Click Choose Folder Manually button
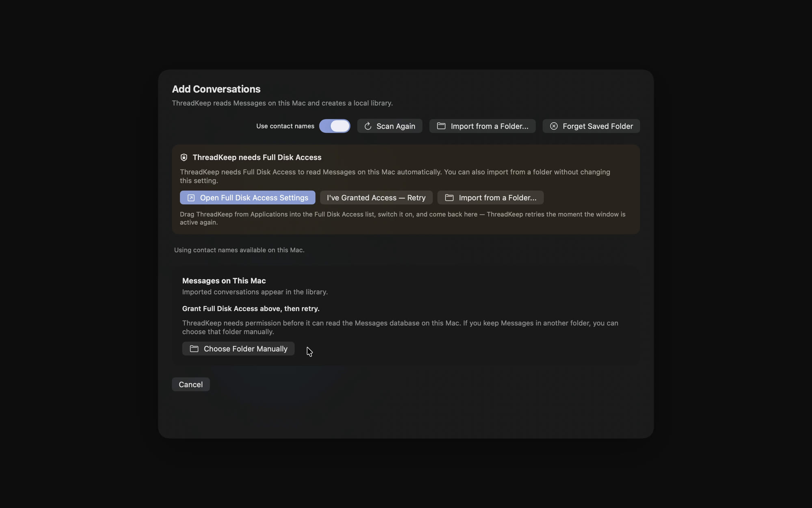Image resolution: width=812 pixels, height=508 pixels. 238,348
